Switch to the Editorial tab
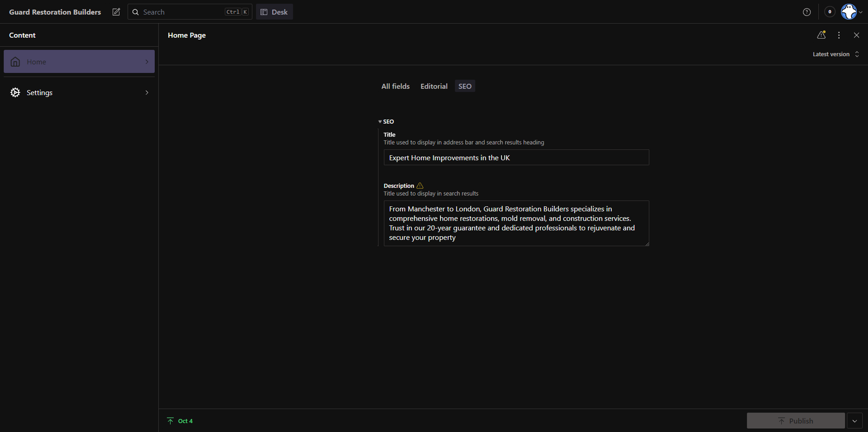 point(434,86)
